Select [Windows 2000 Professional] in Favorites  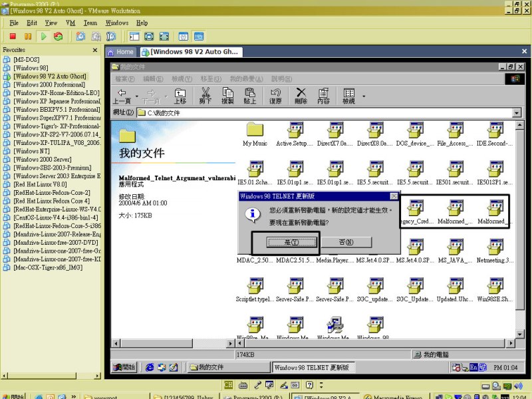click(49, 84)
